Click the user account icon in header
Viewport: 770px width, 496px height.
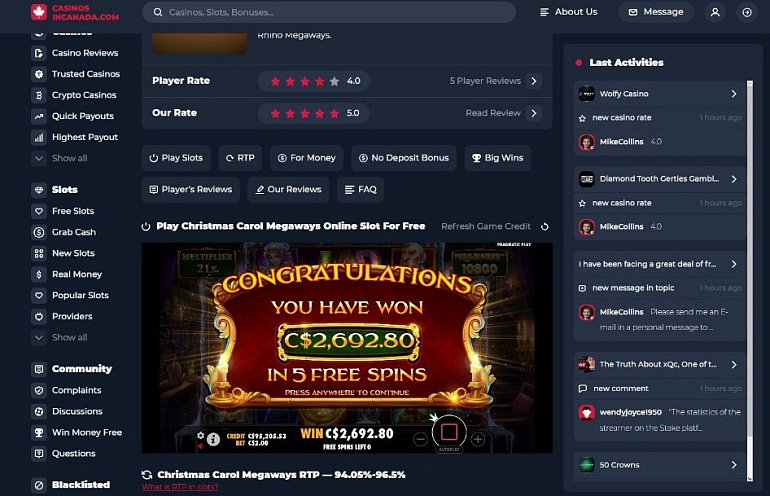pos(715,12)
